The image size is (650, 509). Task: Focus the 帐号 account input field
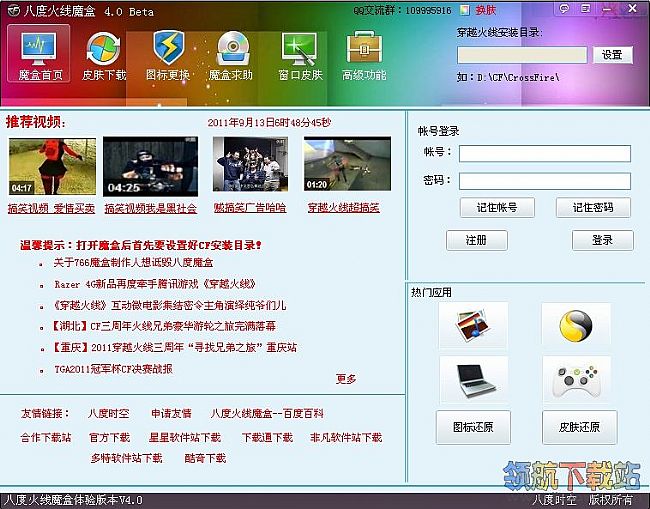click(545, 153)
